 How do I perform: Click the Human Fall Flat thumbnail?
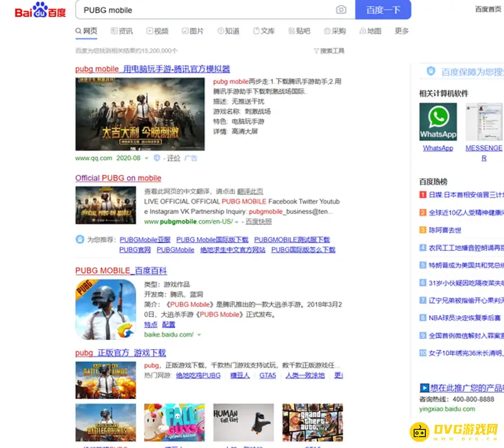(x=243, y=423)
